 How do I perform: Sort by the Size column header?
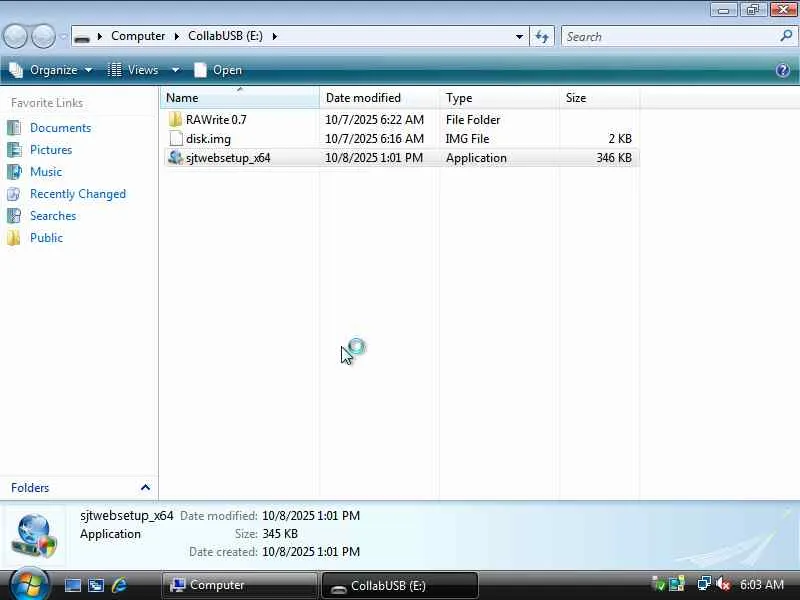(x=599, y=97)
